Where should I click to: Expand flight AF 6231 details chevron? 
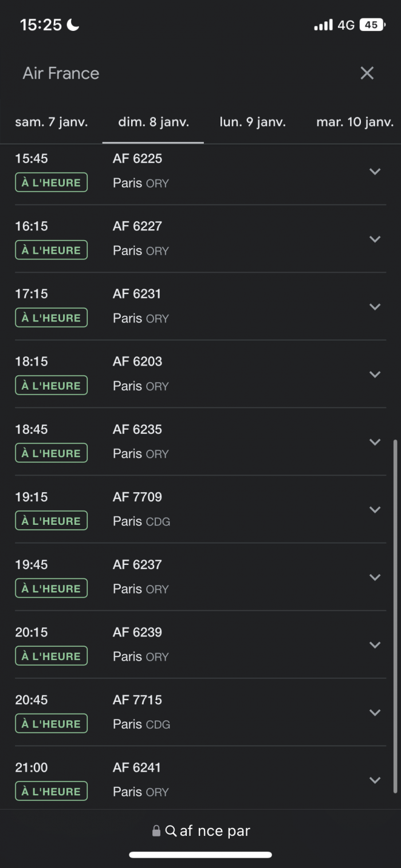point(375,307)
